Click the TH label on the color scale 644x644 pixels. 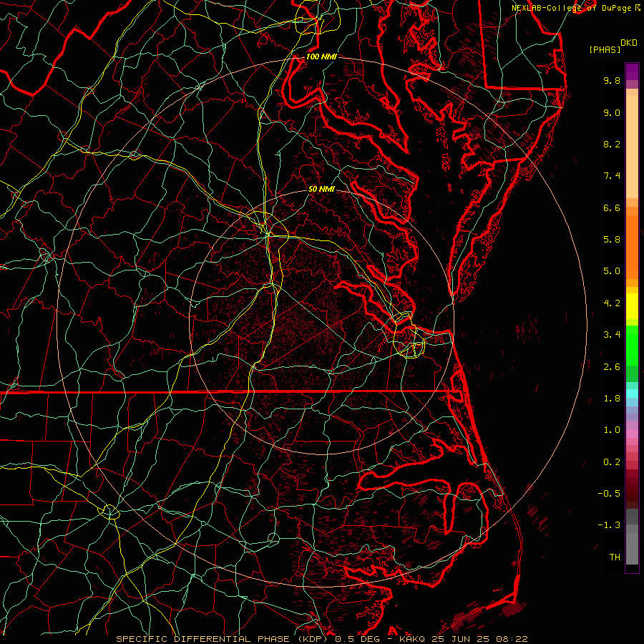coord(615,557)
